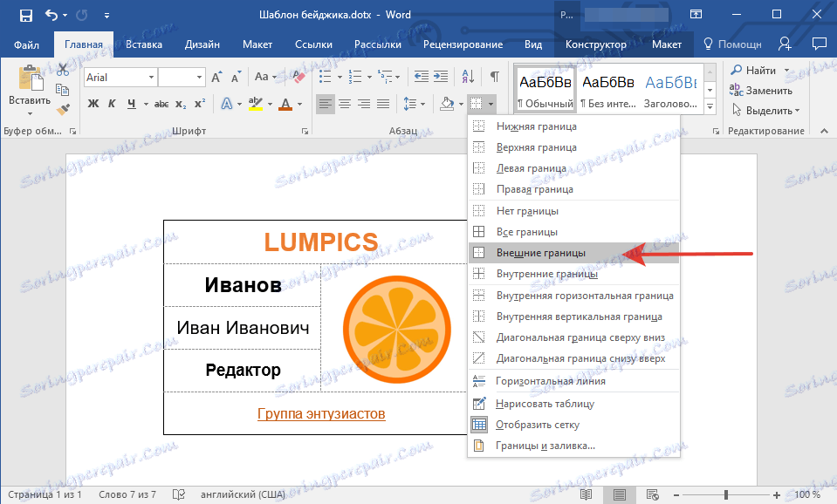Toggle left alignment button
Viewport: 837px width, 504px height.
[325, 104]
